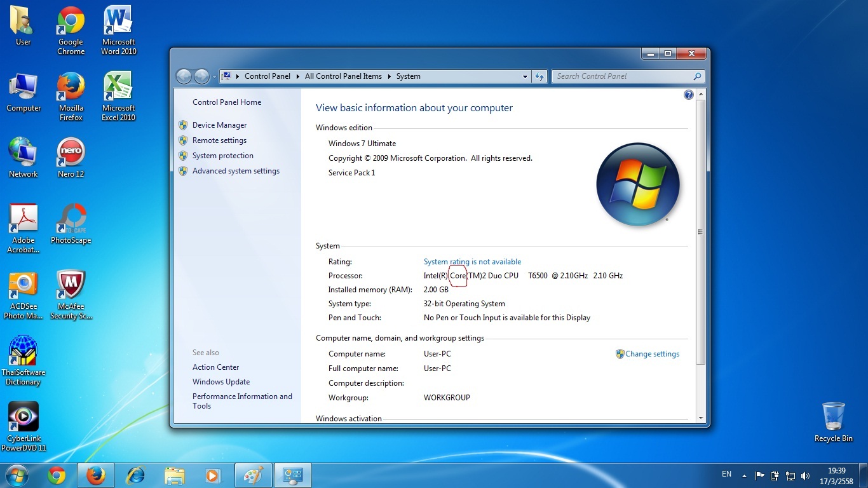
Task: Click the Change settings link
Action: pos(652,354)
